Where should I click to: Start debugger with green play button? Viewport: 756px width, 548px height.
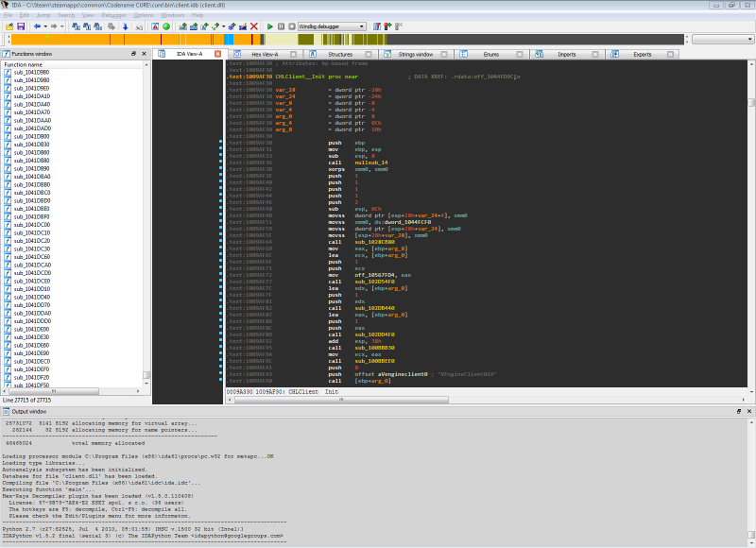[x=270, y=26]
